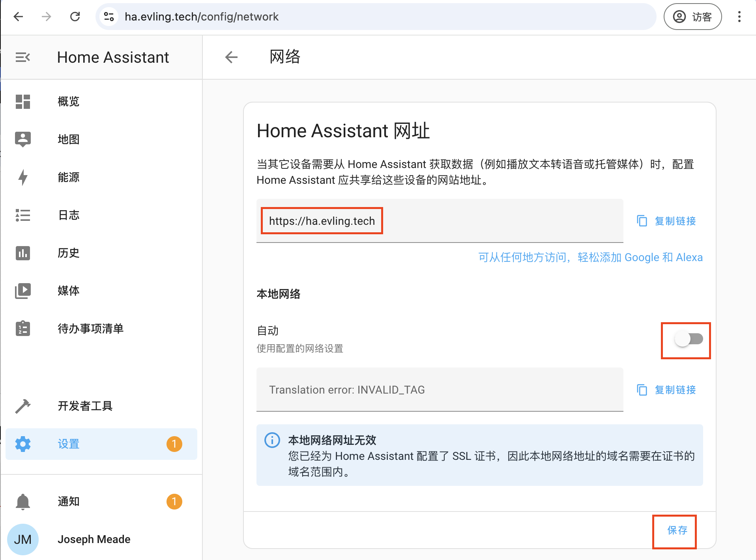This screenshot has width=756, height=560.
Task: Click the 设置 gear icon
Action: coord(23,444)
